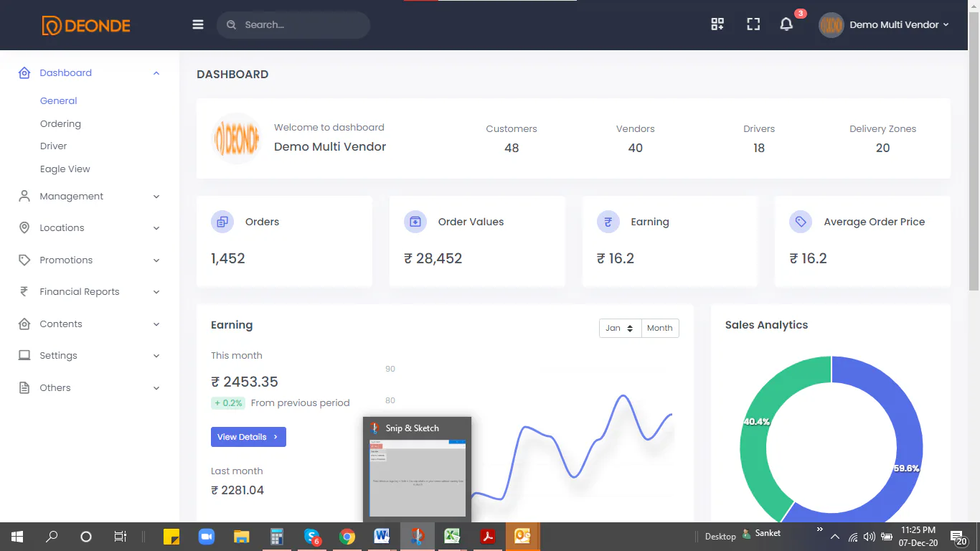Expand the Contents menu chevron
Viewport: 980px width, 551px height.
point(156,324)
